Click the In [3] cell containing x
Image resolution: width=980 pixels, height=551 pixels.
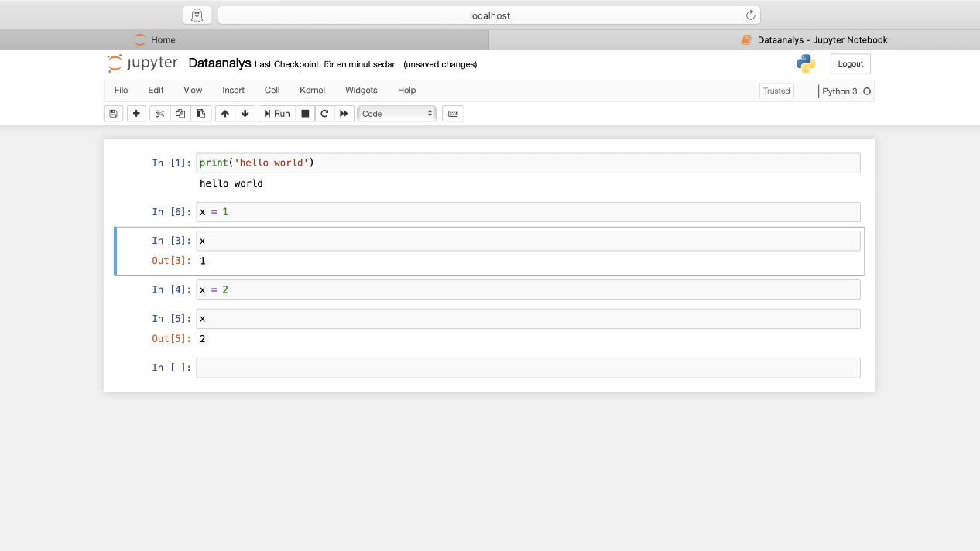pyautogui.click(x=528, y=241)
